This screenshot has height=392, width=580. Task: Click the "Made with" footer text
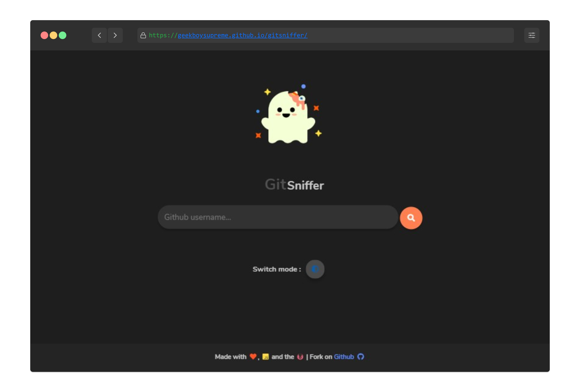point(230,357)
